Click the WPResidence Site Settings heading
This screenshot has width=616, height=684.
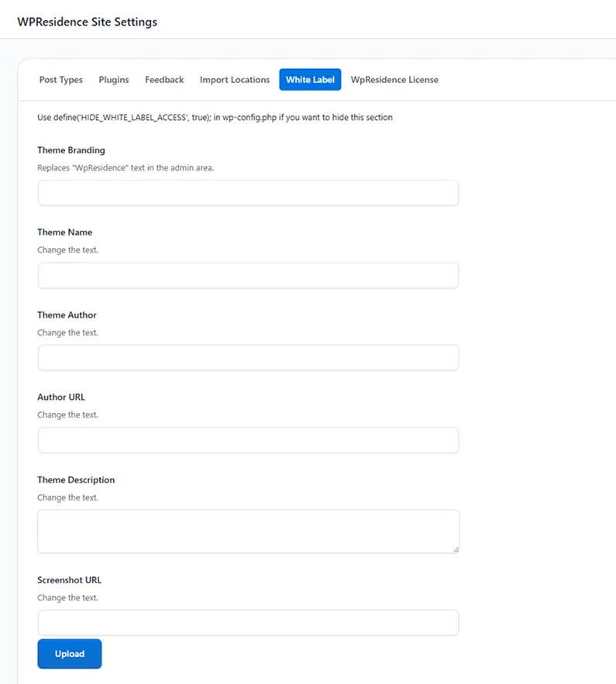pyautogui.click(x=88, y=22)
